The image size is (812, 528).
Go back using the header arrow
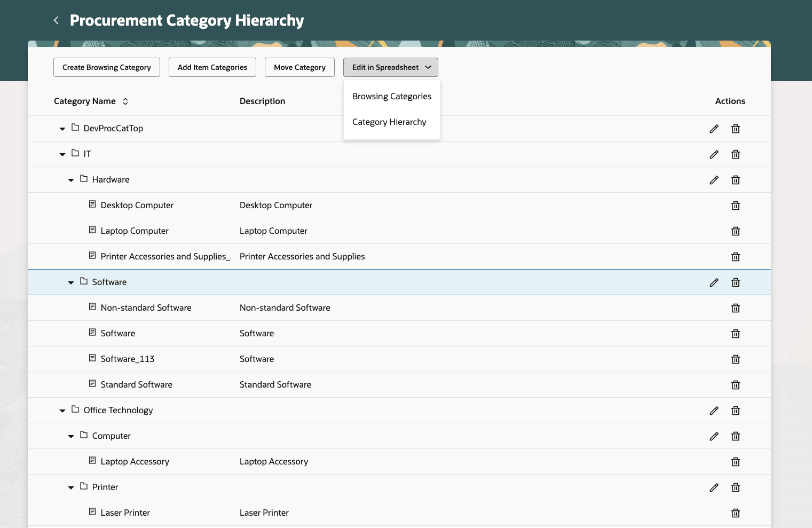56,20
